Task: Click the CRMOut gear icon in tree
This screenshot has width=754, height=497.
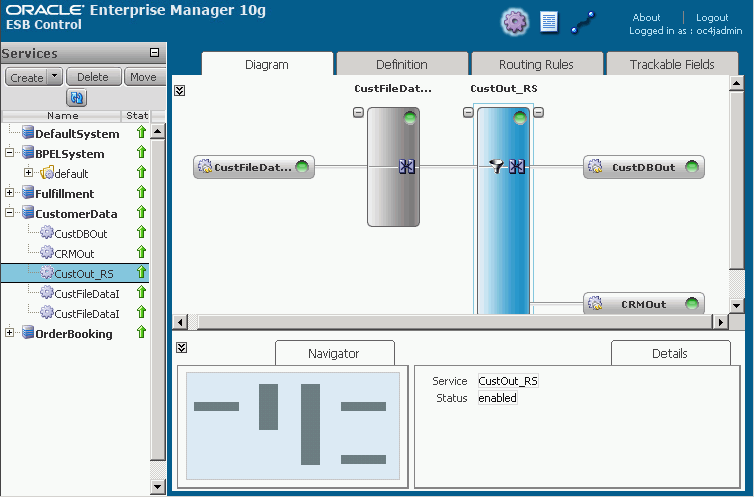Action: tap(47, 252)
